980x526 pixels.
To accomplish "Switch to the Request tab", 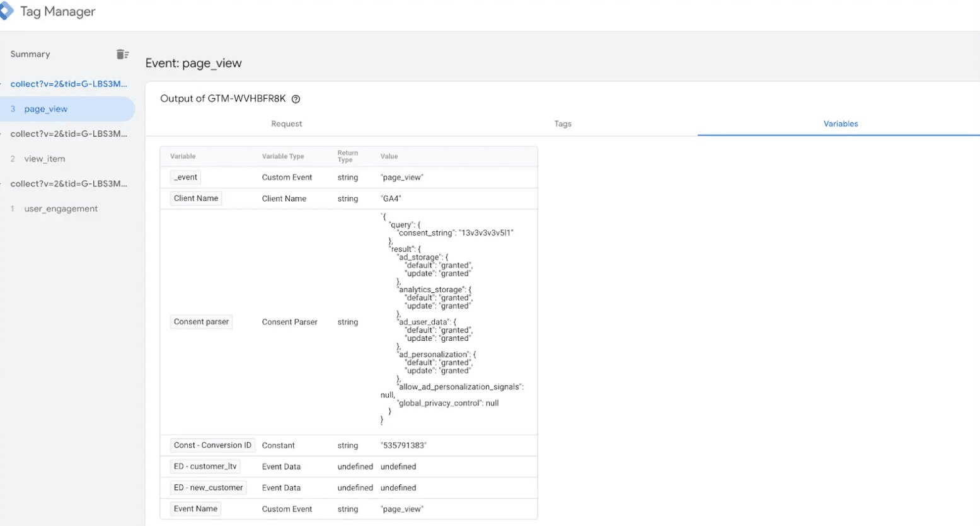I will click(287, 123).
